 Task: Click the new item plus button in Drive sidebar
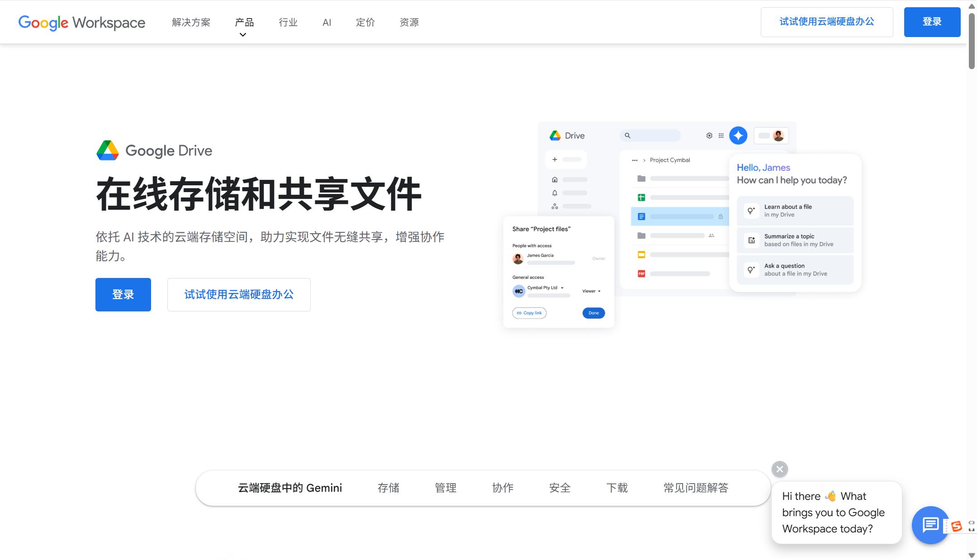pos(554,159)
